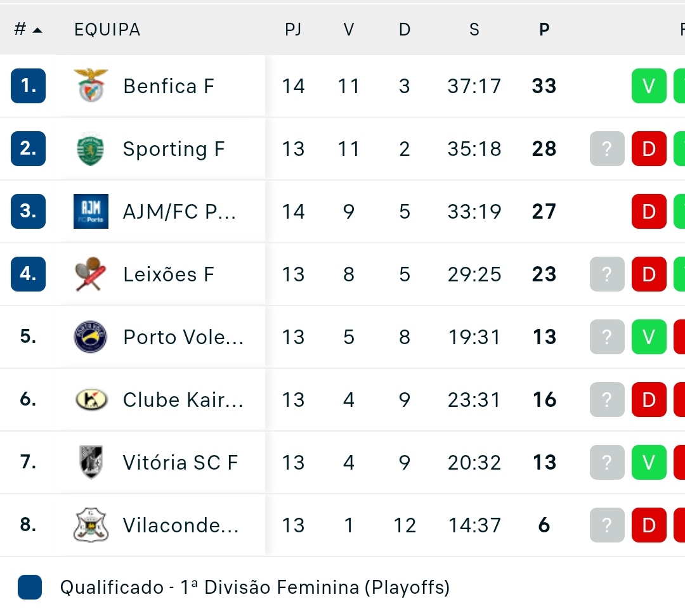
Task: Click gray ? upcoming match badge for Leixões
Action: (x=607, y=274)
